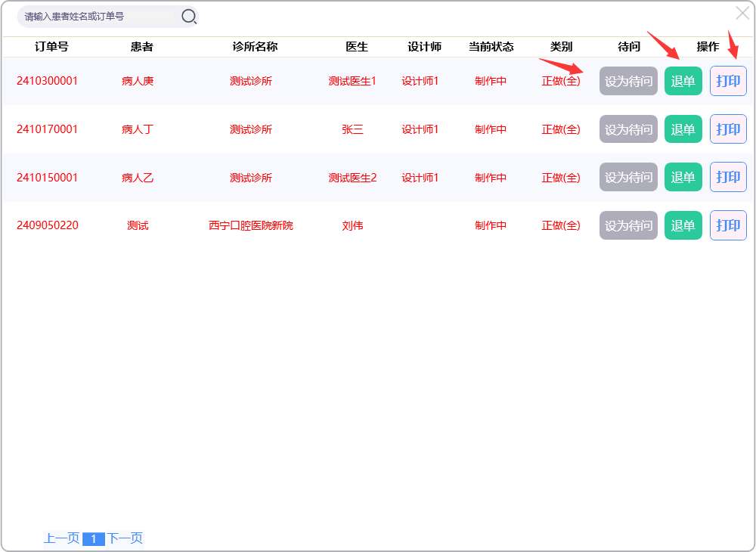The image size is (756, 552).
Task: Go to previous page 上一页
Action: click(x=61, y=538)
